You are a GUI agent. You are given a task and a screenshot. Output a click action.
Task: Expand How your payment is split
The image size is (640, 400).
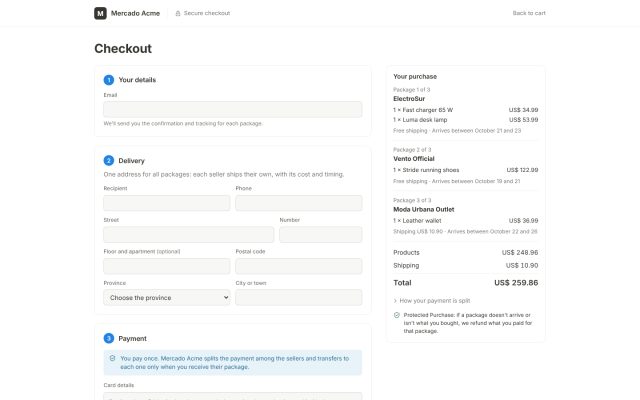432,301
